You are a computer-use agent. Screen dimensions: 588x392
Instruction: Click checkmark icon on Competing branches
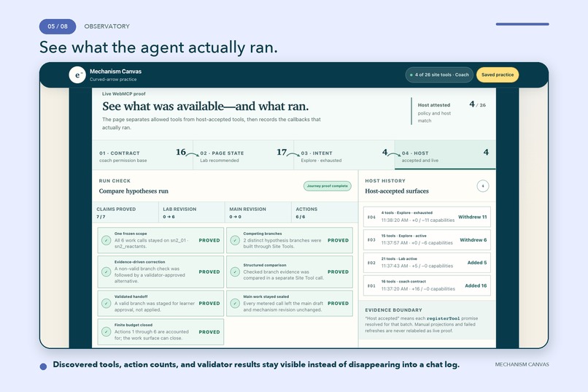[x=235, y=240]
